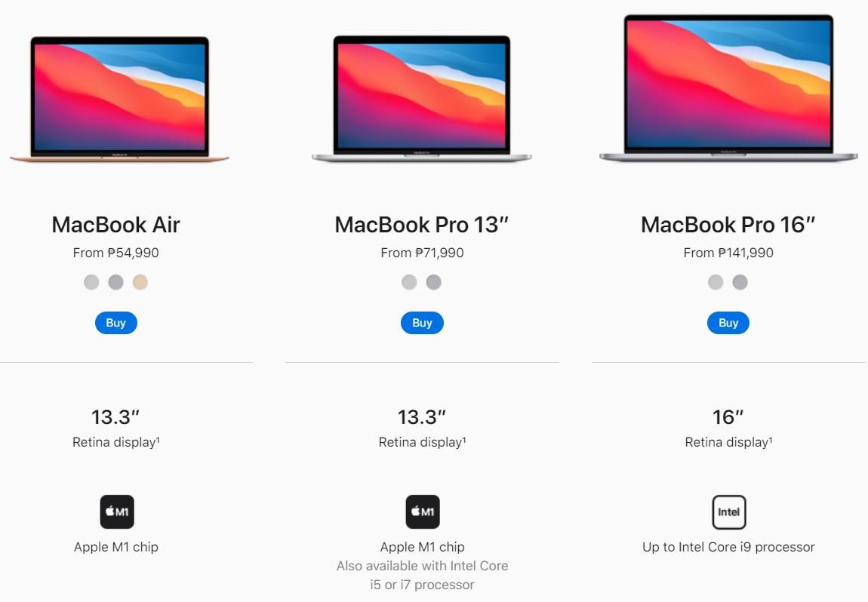This screenshot has height=602, width=868.
Task: Select the silver swatch for MacBook Pro 13"
Action: coord(409,282)
